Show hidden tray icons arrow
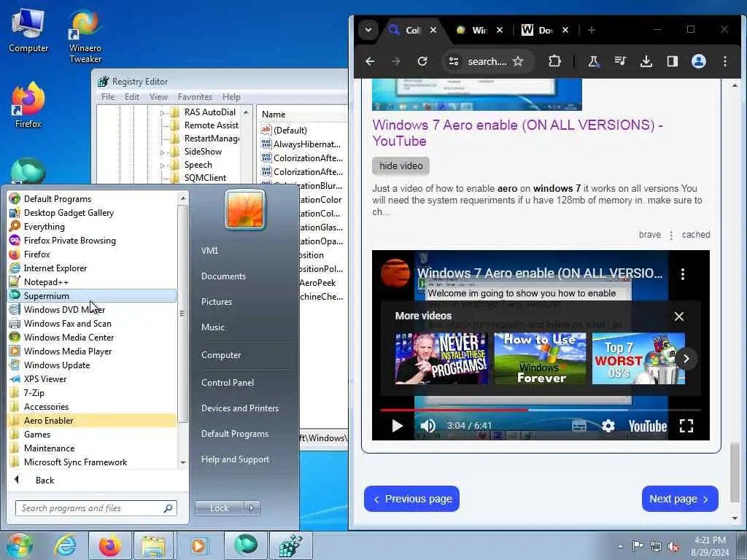This screenshot has width=747, height=560. pyautogui.click(x=620, y=547)
